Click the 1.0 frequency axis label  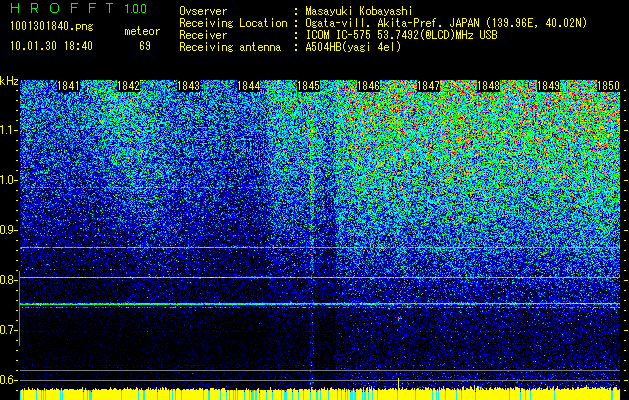tap(9, 180)
